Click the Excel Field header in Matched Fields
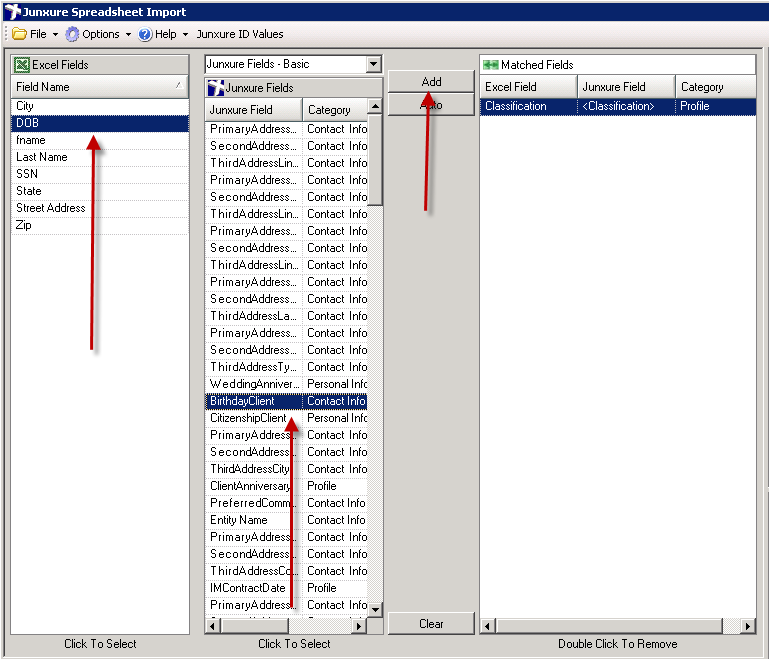Image resolution: width=769 pixels, height=659 pixels. click(x=528, y=87)
